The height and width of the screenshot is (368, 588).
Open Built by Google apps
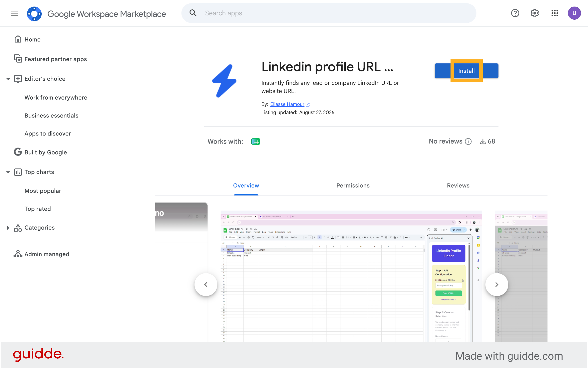click(46, 152)
